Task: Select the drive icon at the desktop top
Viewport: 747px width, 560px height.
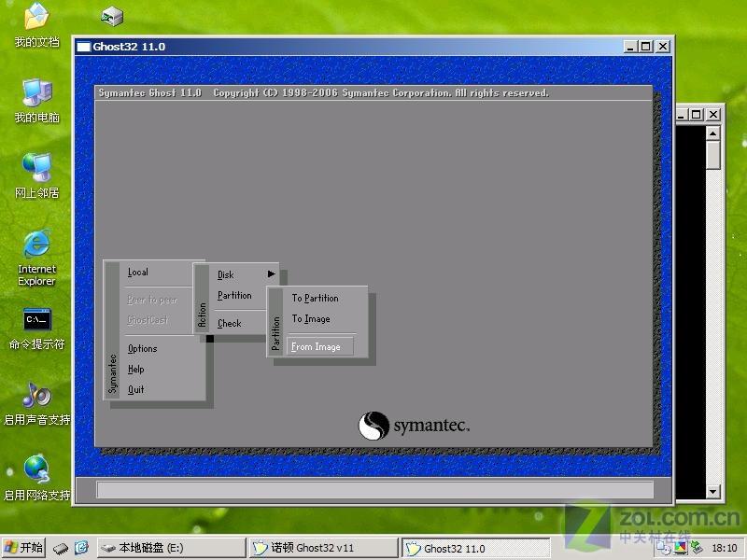Action: pos(112,16)
